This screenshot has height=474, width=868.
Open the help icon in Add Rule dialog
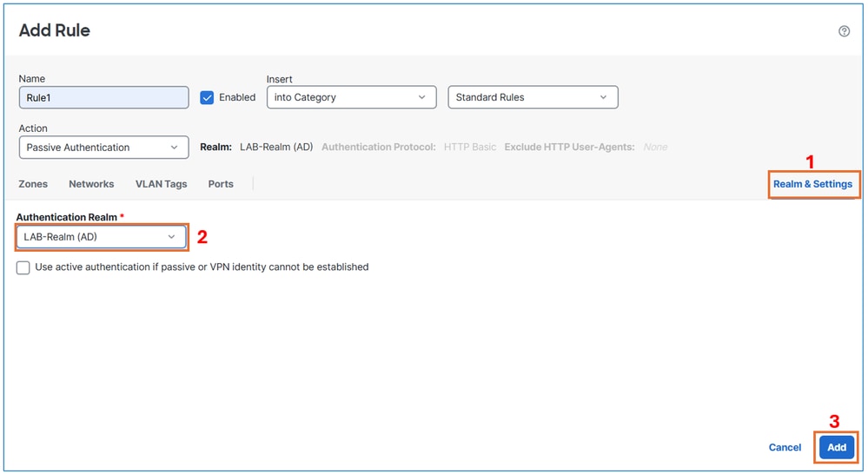tap(844, 31)
